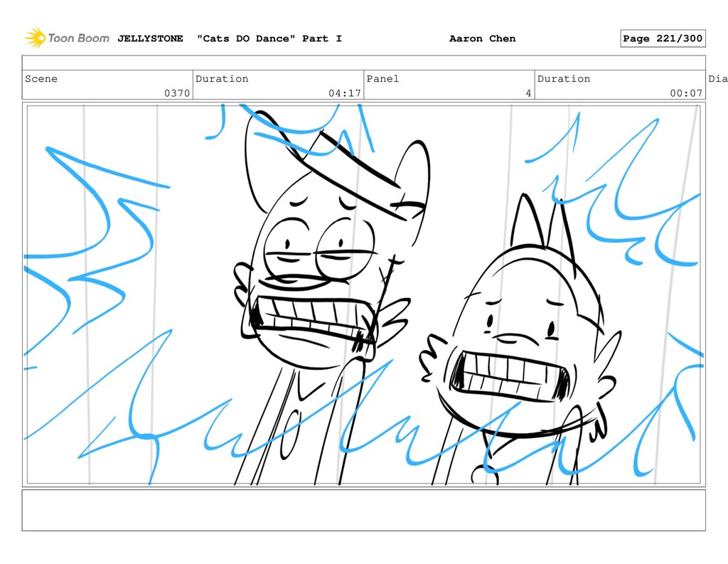The image size is (728, 564).
Task: Select the scene number 0370
Action: (177, 93)
